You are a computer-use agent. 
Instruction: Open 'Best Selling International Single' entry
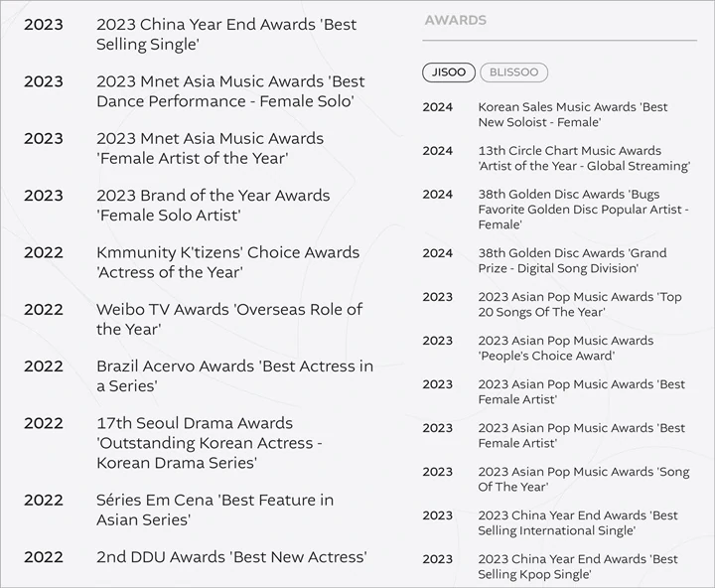point(578,522)
